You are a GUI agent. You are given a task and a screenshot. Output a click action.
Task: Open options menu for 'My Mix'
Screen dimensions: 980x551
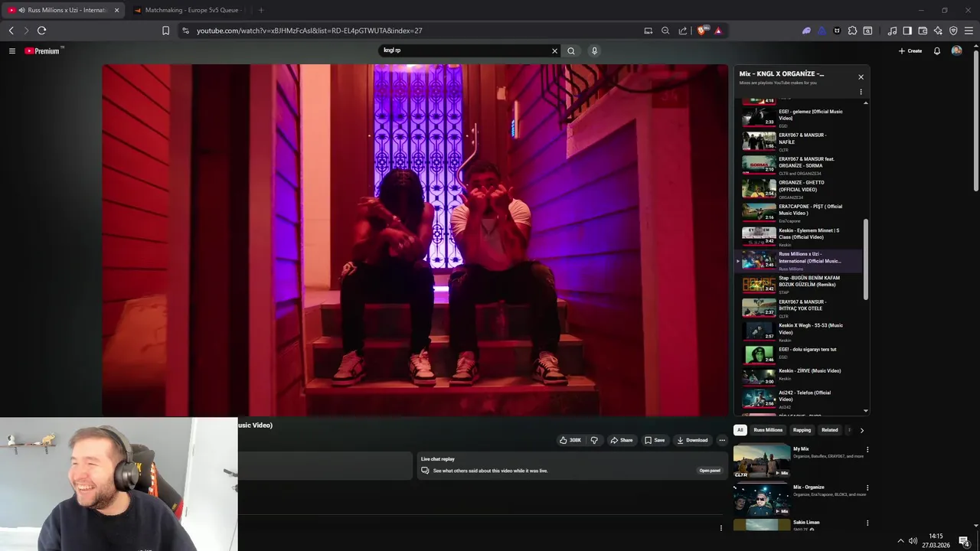tap(867, 449)
